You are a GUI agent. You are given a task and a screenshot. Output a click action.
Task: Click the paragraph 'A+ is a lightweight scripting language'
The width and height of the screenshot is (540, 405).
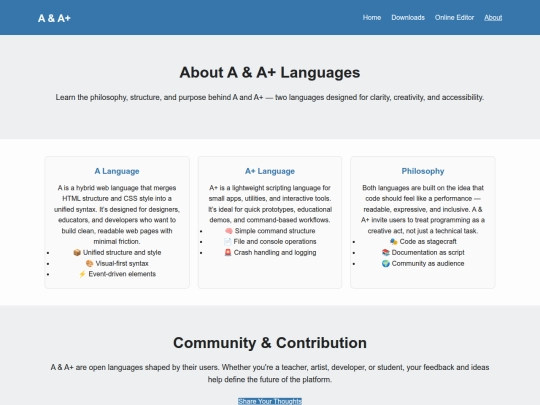click(x=270, y=204)
